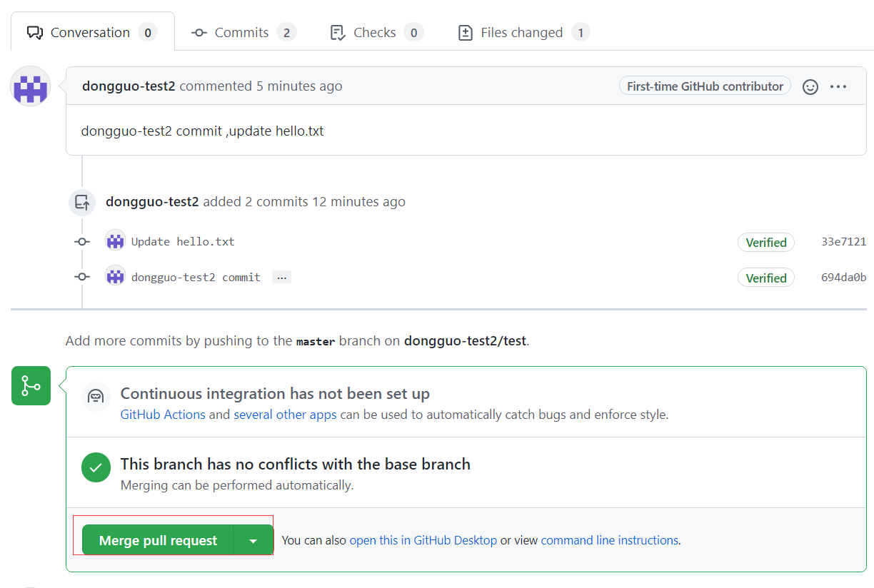This screenshot has height=588, width=874.
Task: Click the commit node icon for dongguo-test2 commit
Action: [82, 277]
